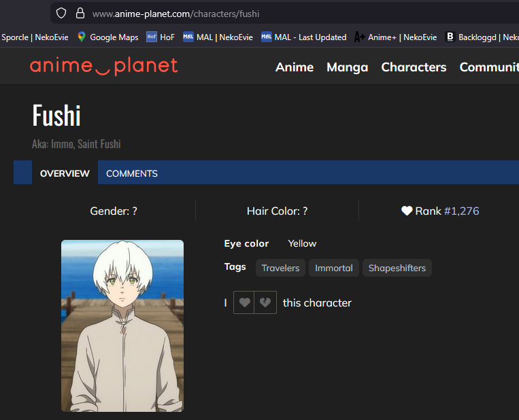Screen dimensions: 519x420
Task: Open the Community navigation menu
Action: (x=489, y=67)
